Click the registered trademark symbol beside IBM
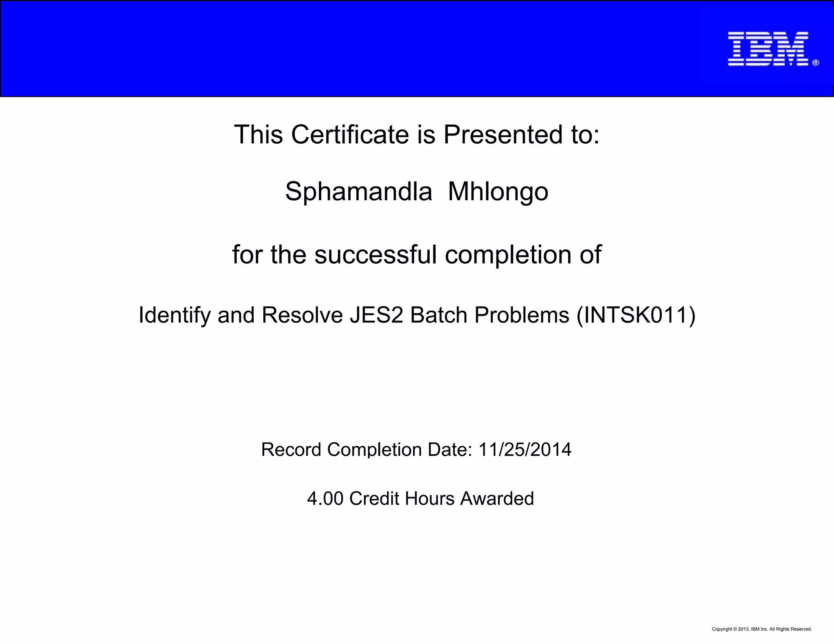Screen dimensions: 834x644 (815, 63)
